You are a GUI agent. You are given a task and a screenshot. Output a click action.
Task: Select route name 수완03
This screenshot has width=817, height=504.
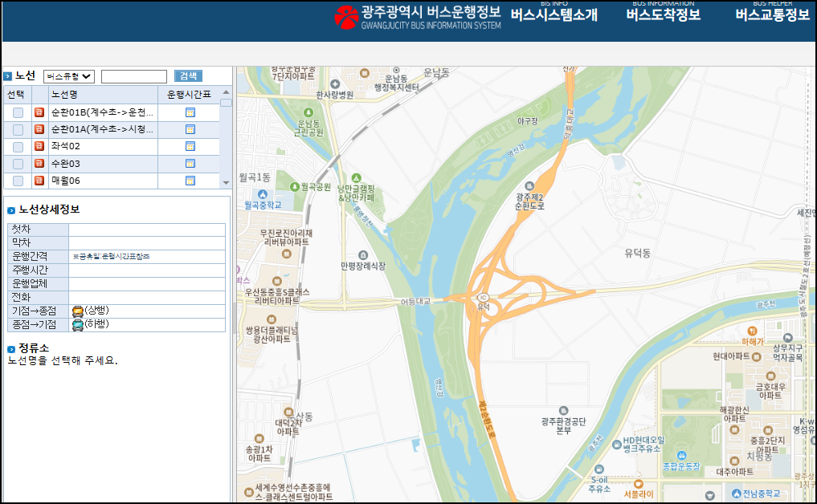coord(66,164)
